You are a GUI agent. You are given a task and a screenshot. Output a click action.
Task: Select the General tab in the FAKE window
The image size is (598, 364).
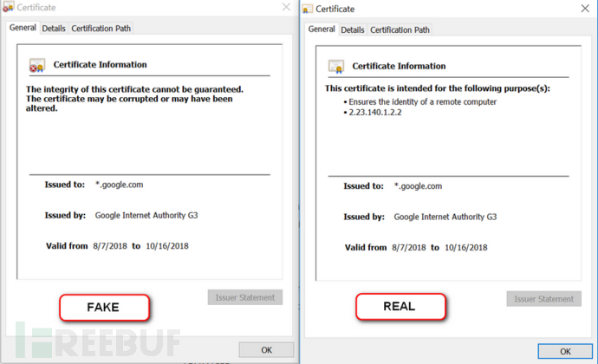(23, 28)
